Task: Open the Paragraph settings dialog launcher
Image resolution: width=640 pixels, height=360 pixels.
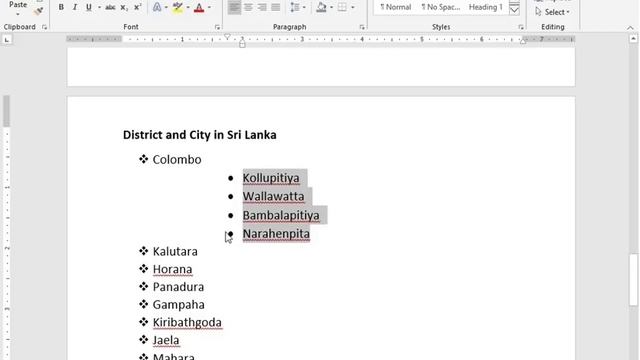Action: click(x=362, y=27)
